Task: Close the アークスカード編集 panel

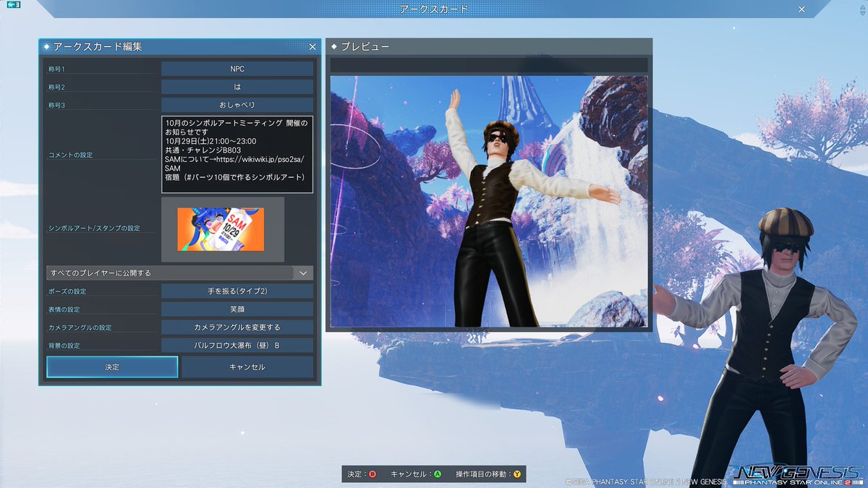Action: [312, 46]
